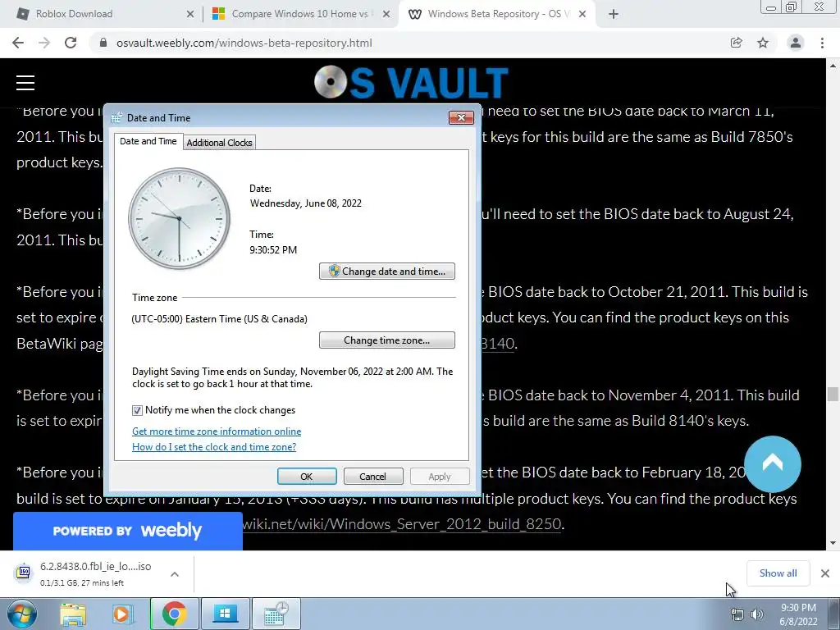Open the Additional Clocks tab

pyautogui.click(x=219, y=143)
